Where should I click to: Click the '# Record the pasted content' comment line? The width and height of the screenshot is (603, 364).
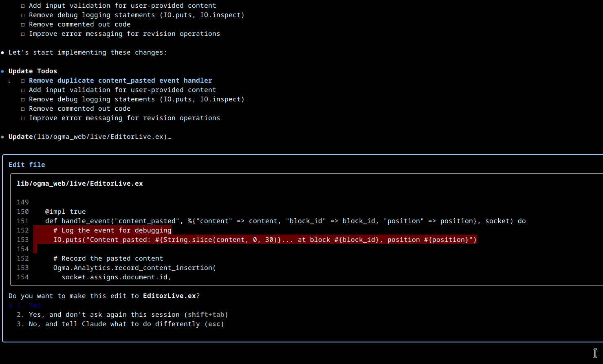pyautogui.click(x=108, y=259)
